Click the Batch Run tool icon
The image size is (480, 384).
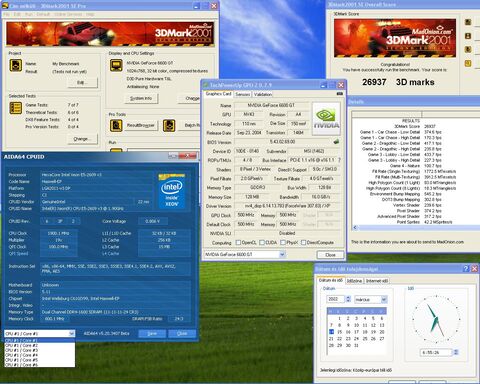[x=169, y=126]
